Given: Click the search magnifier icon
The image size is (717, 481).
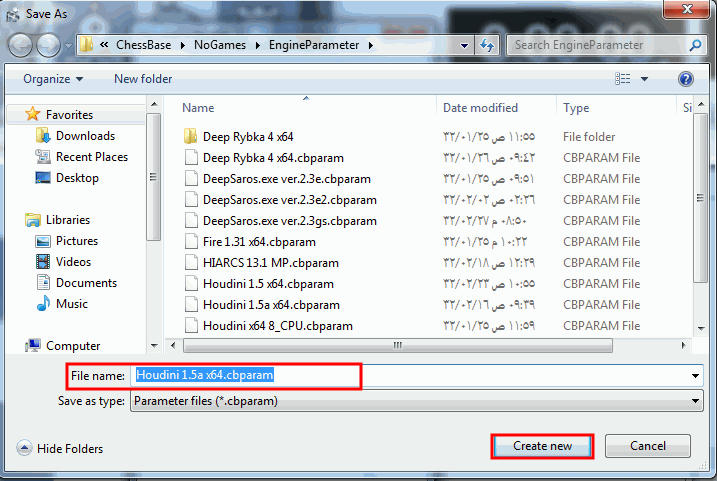Looking at the screenshot, I should pyautogui.click(x=696, y=45).
